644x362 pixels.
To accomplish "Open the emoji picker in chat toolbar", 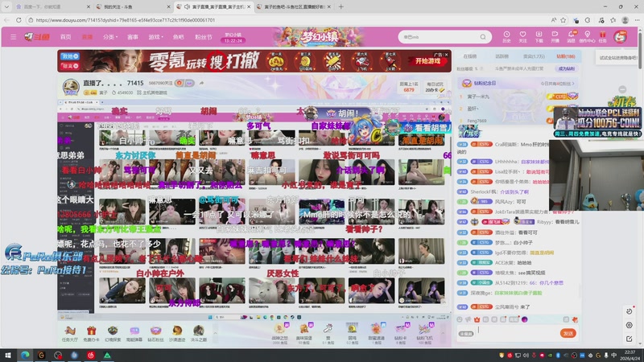I will tap(459, 319).
